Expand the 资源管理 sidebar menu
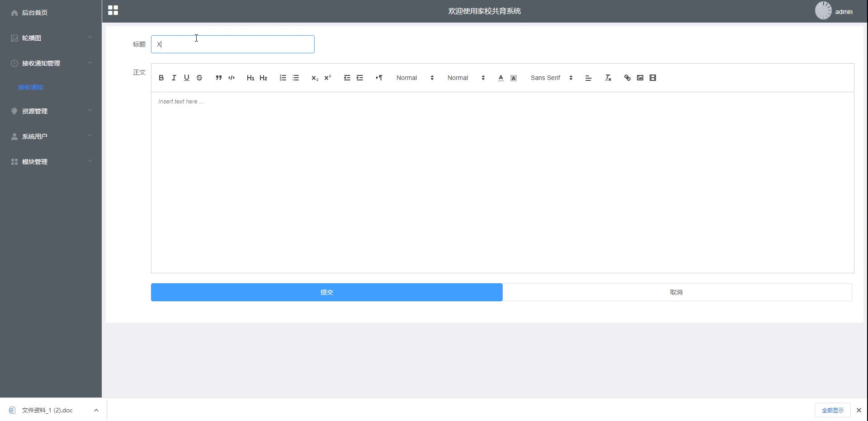This screenshot has width=868, height=421. pos(51,111)
